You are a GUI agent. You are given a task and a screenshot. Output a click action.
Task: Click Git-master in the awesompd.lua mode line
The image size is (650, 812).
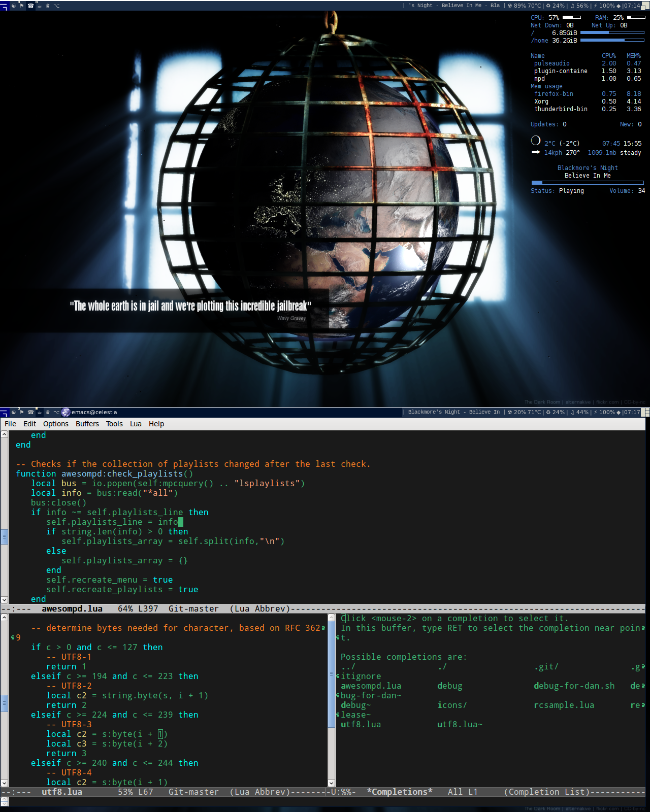pyautogui.click(x=193, y=608)
